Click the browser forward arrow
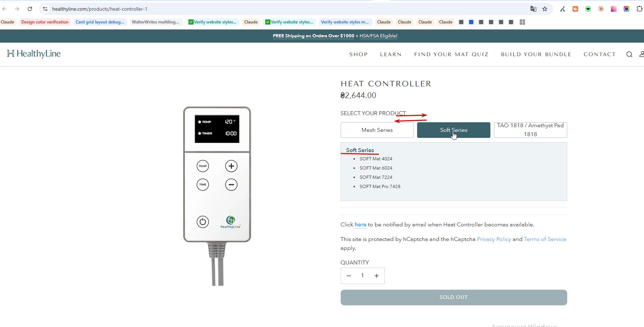The height and width of the screenshot is (327, 644). [x=17, y=9]
